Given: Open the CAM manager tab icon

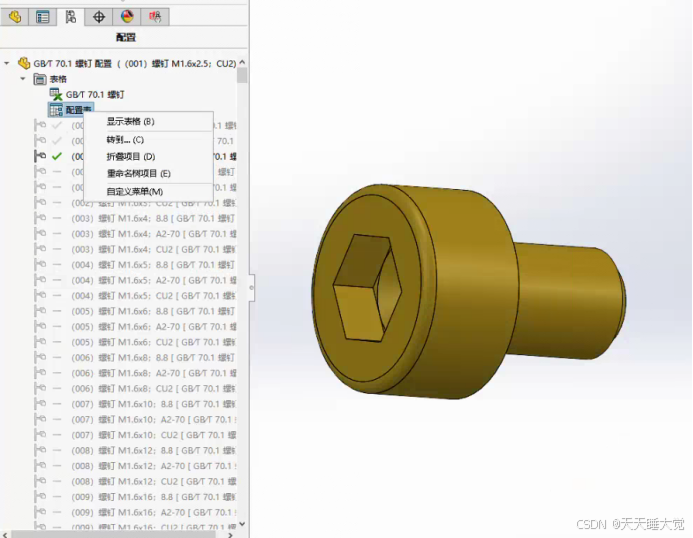Looking at the screenshot, I should [155, 17].
